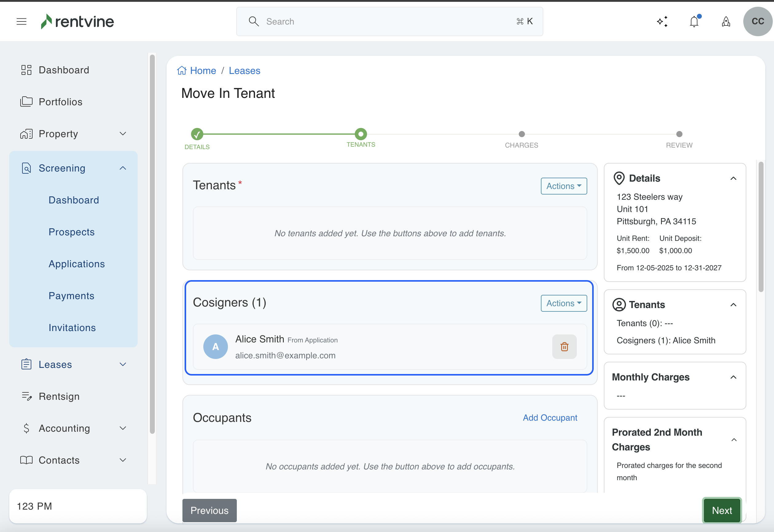Image resolution: width=774 pixels, height=532 pixels.
Task: Click the Home breadcrumb house icon
Action: (x=182, y=71)
